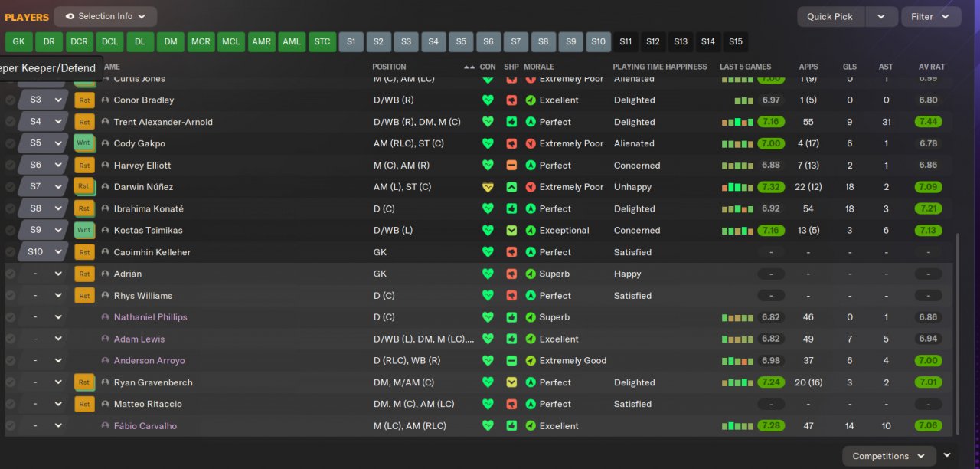Click the Wnt badge beside Kostas Tsimikas

point(83,230)
